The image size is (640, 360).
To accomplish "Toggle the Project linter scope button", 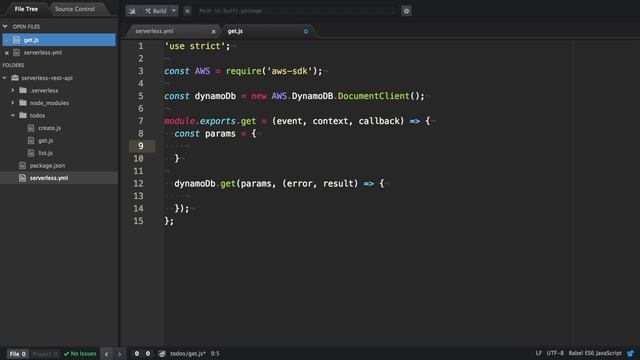I will [44, 354].
